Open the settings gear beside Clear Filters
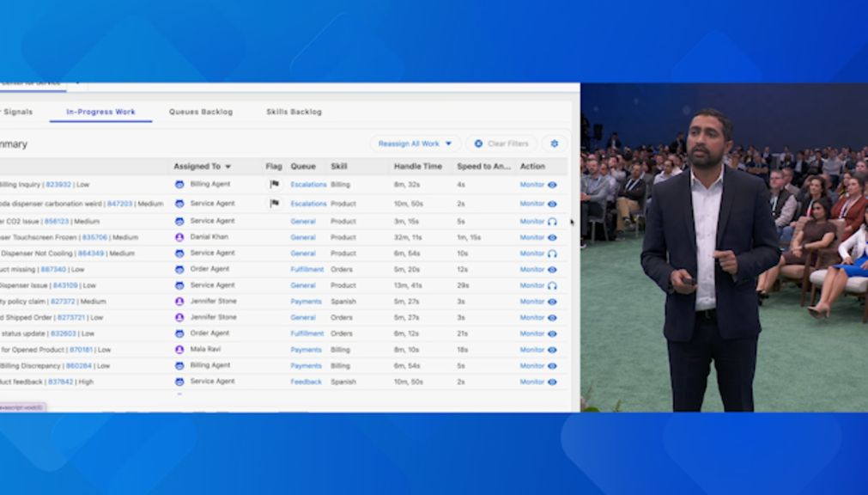This screenshot has height=495, width=868. [554, 144]
